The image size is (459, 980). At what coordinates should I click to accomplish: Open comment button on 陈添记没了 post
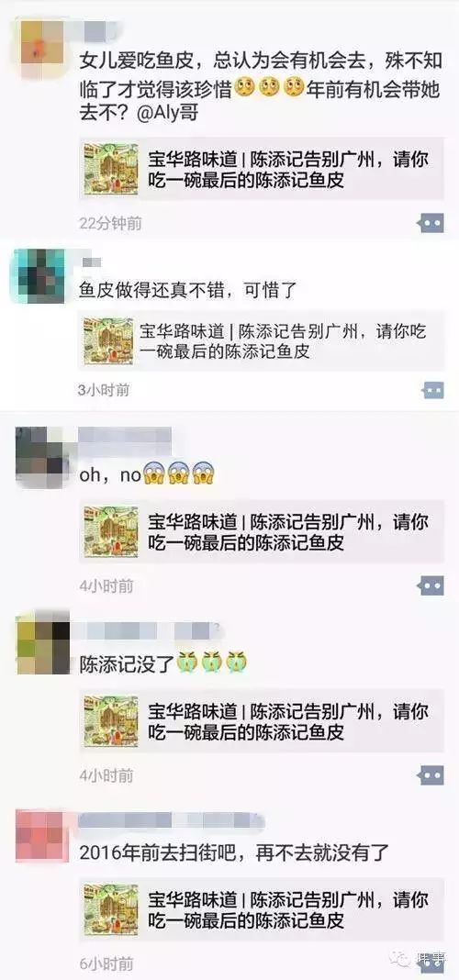tap(431, 775)
